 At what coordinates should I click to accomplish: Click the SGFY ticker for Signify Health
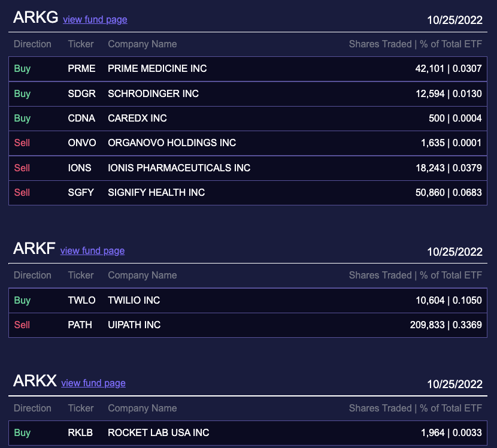point(81,192)
